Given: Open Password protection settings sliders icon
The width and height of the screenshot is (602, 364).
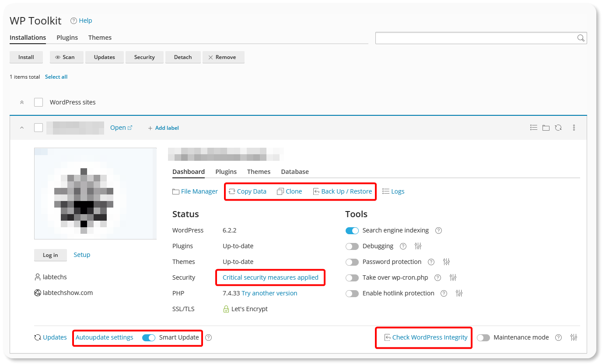Looking at the screenshot, I should coord(446,262).
